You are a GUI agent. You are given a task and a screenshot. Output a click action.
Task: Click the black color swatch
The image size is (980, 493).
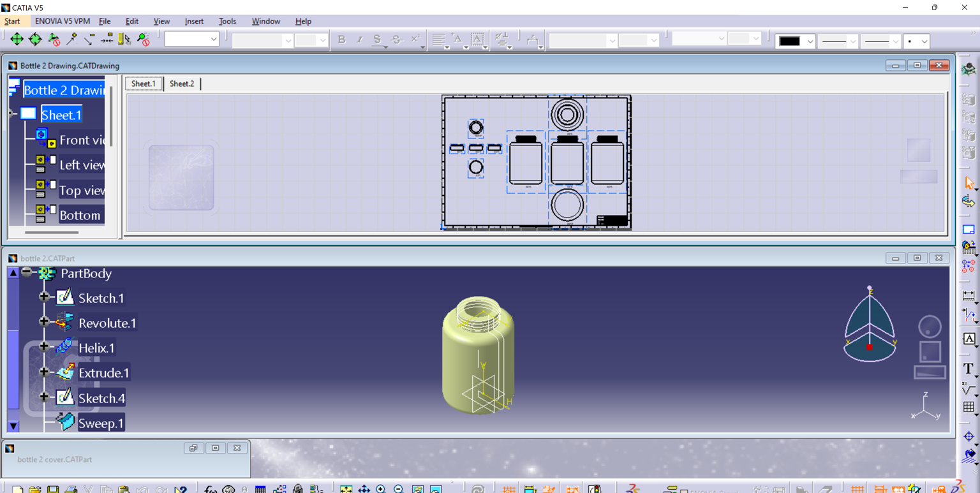coord(789,41)
